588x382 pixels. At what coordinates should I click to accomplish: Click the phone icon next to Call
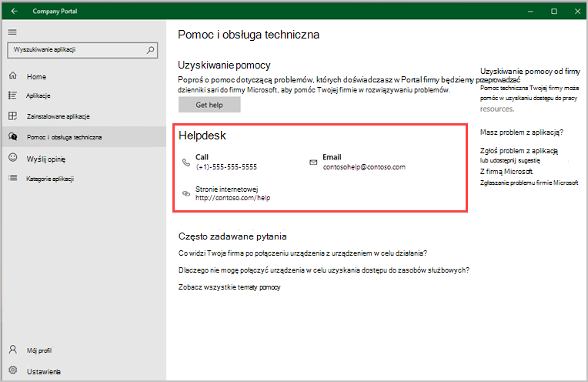click(186, 162)
